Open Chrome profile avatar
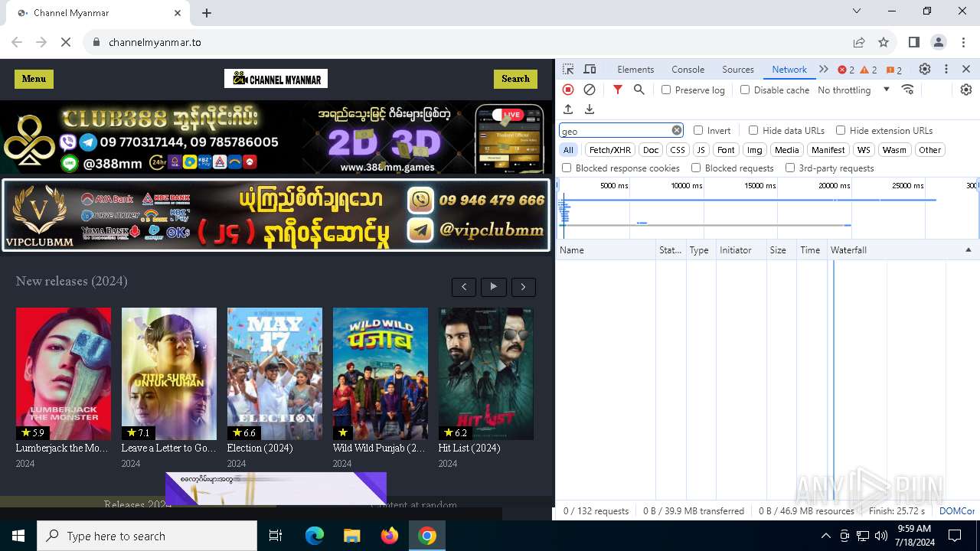The width and height of the screenshot is (980, 551). (939, 42)
